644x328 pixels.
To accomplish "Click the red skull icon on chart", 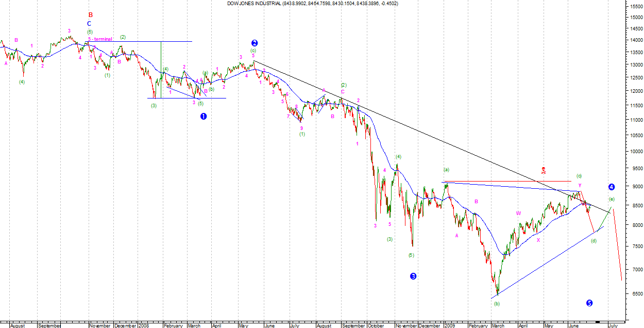I will point(543,170).
